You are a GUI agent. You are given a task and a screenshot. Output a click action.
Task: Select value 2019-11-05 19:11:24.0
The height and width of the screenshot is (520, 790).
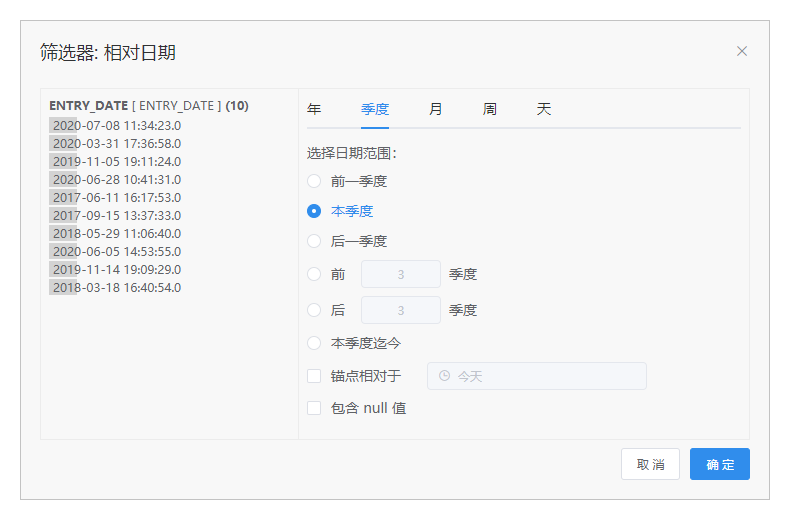coord(117,162)
